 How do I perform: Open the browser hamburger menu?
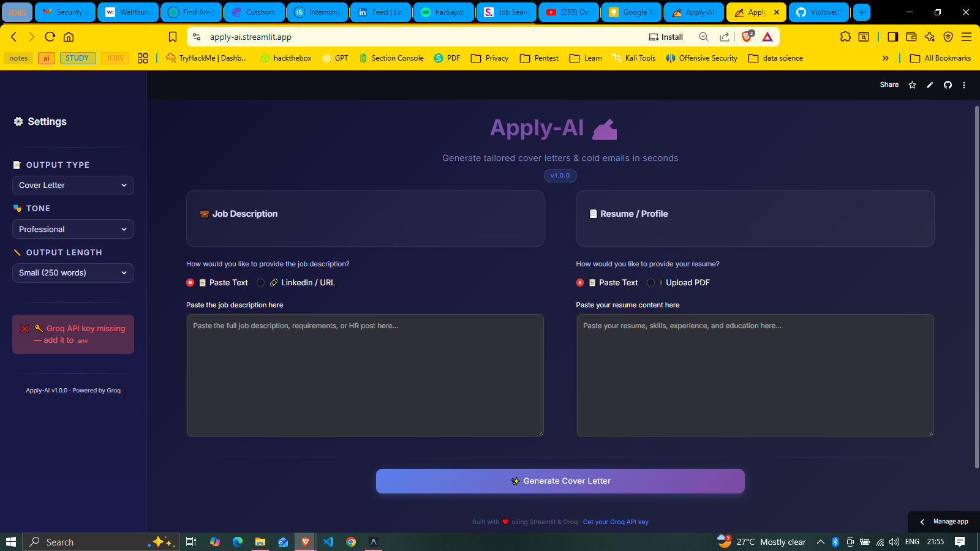coord(967,37)
